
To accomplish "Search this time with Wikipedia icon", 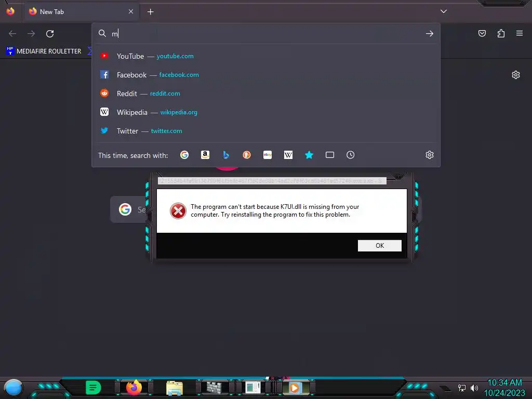I will [x=288, y=155].
